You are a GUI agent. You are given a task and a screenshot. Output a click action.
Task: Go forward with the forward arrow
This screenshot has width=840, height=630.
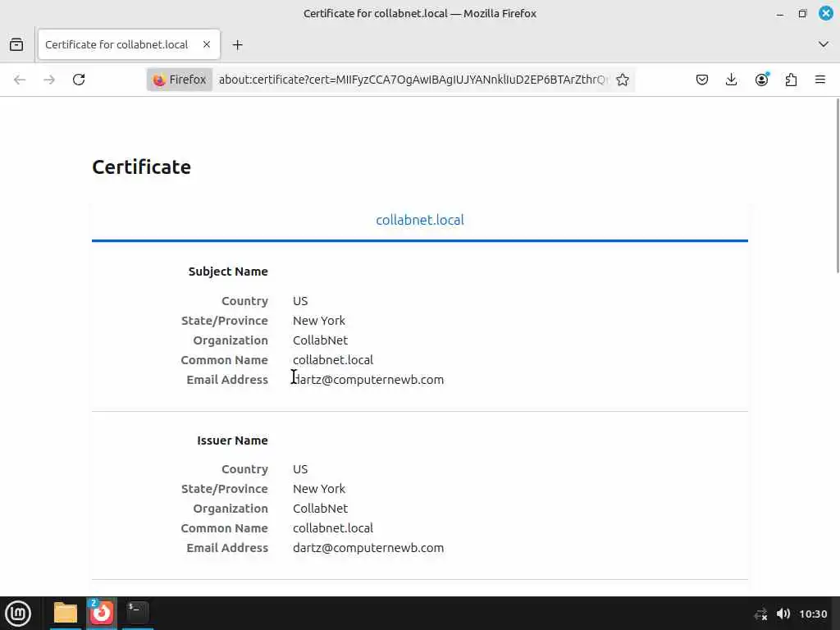coord(49,80)
